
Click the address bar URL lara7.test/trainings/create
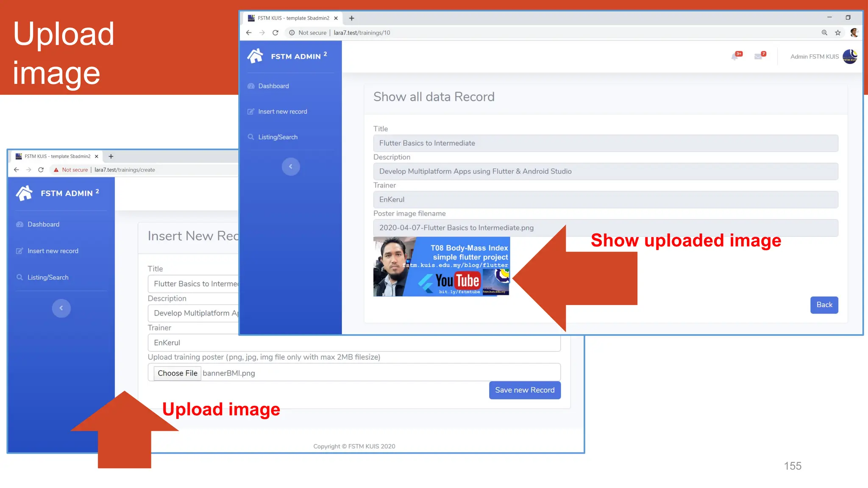[125, 170]
